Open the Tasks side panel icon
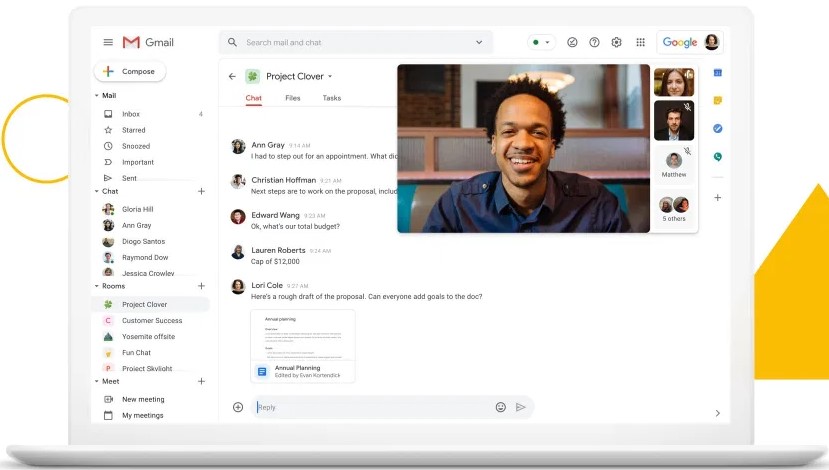Image resolution: width=829 pixels, height=470 pixels. (x=717, y=128)
